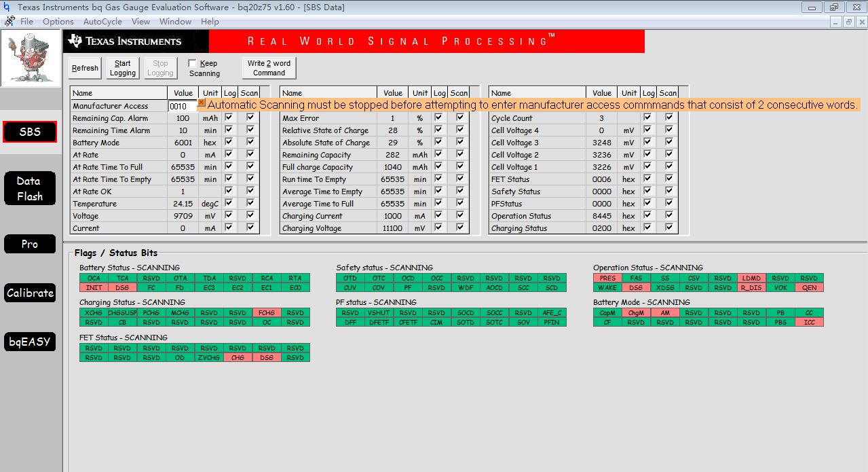Click the OCA flag in Battery Status
Image resolution: width=868 pixels, height=472 pixels.
(94, 278)
